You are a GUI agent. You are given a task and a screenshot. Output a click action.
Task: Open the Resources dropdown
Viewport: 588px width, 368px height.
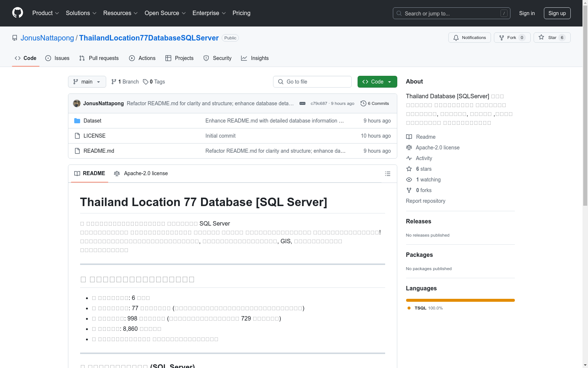coord(121,13)
